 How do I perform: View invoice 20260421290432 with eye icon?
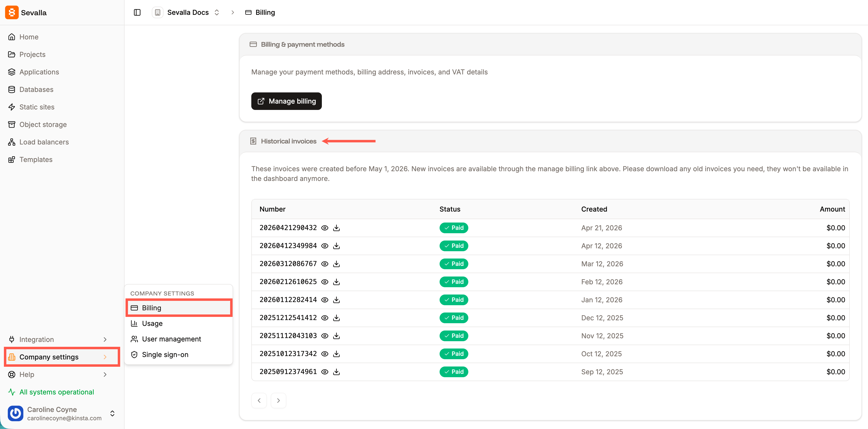point(325,228)
